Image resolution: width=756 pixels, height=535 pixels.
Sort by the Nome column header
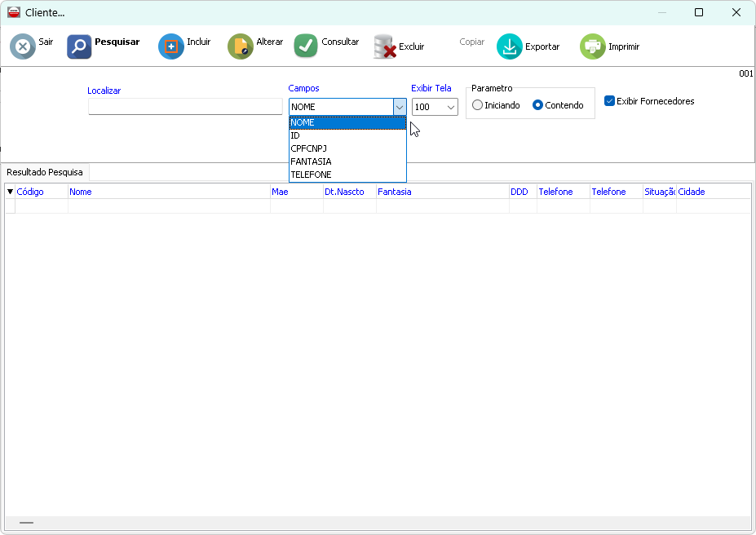(81, 192)
